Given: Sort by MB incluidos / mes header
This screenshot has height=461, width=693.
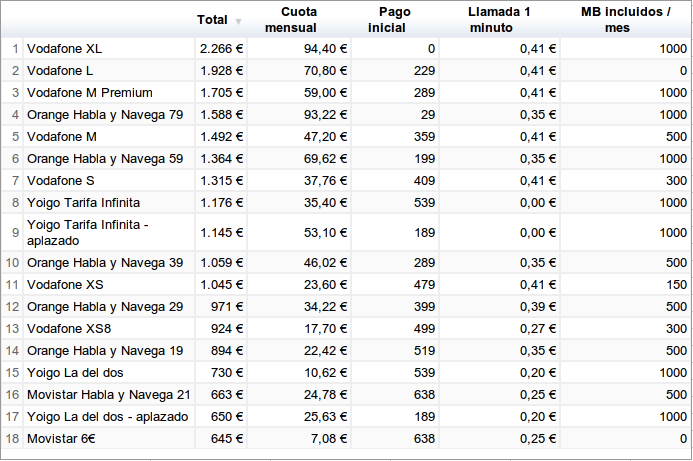Looking at the screenshot, I should pyautogui.click(x=625, y=20).
